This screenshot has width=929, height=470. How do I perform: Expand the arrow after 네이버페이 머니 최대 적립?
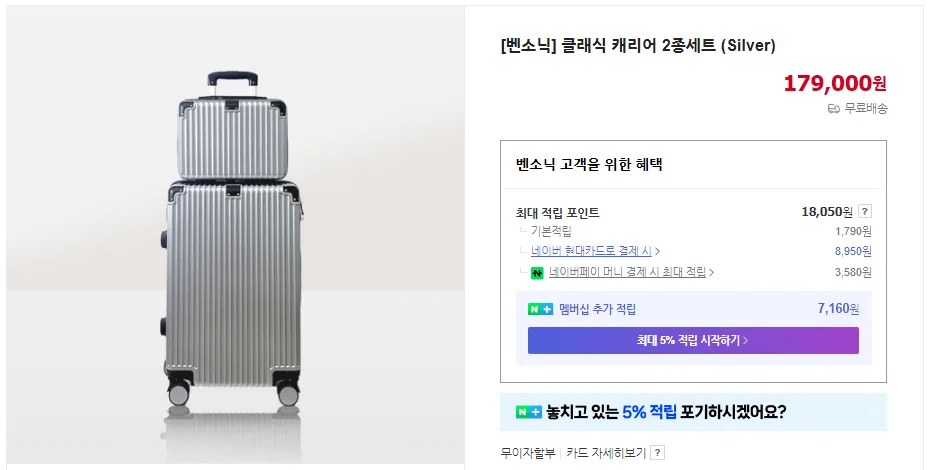[712, 272]
